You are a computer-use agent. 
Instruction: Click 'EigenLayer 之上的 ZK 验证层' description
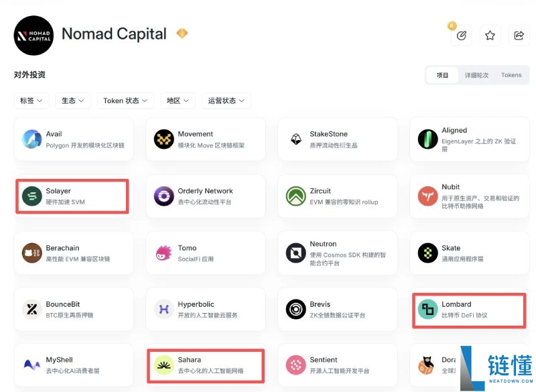point(478,145)
